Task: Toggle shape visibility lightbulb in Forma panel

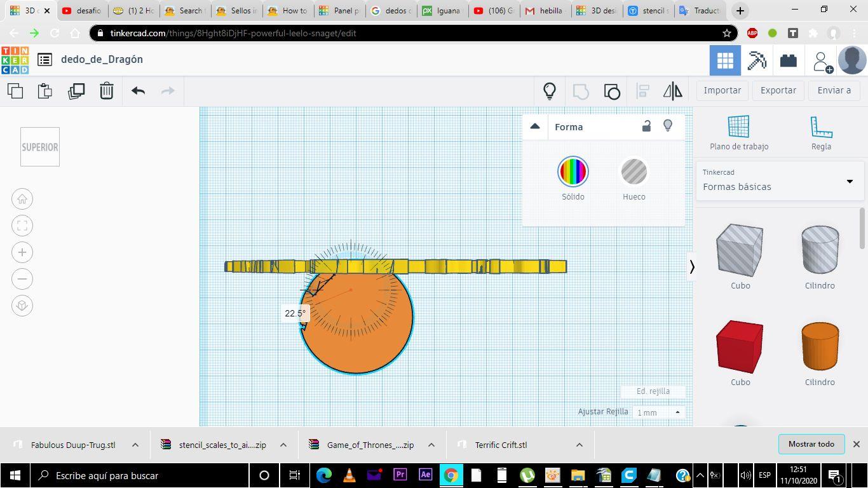Action: point(668,126)
